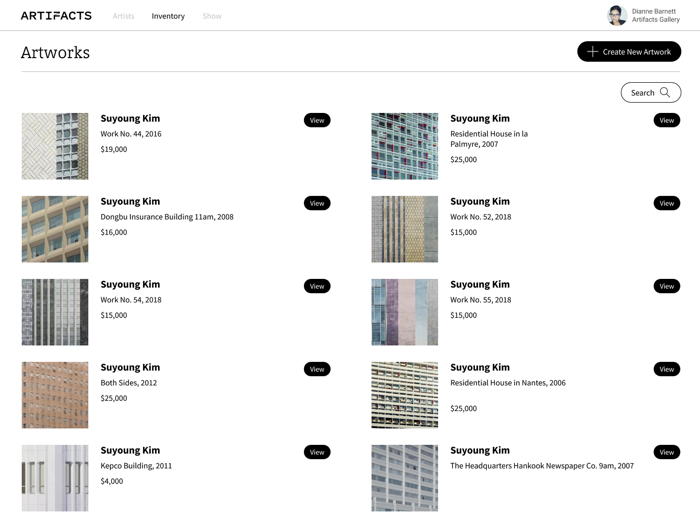Screen dimensions: 700x525
Task: Click the magnifying glass search icon
Action: point(665,93)
